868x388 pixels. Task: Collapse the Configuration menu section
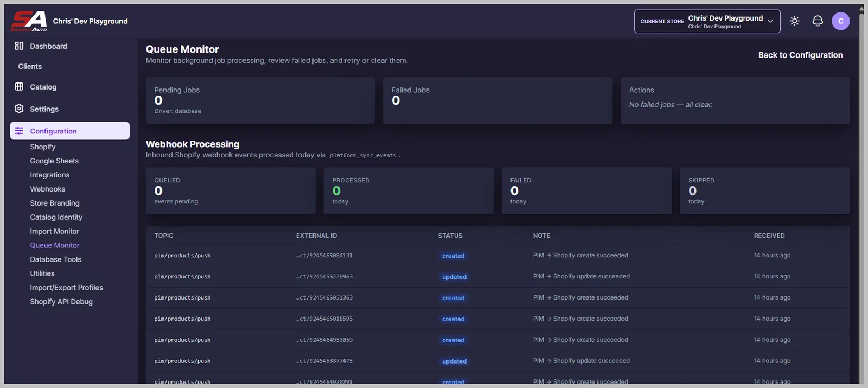pyautogui.click(x=70, y=131)
